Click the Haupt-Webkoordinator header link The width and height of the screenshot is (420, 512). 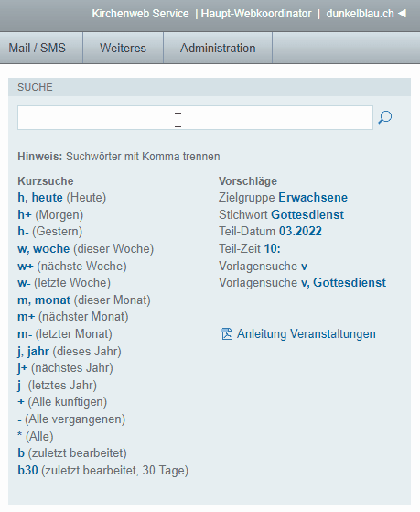point(256,14)
